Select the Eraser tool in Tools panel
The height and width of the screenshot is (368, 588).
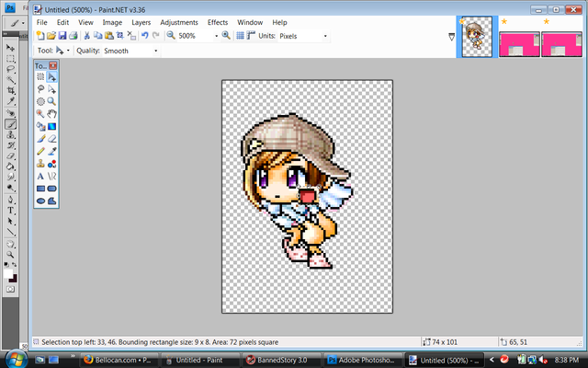click(51, 139)
